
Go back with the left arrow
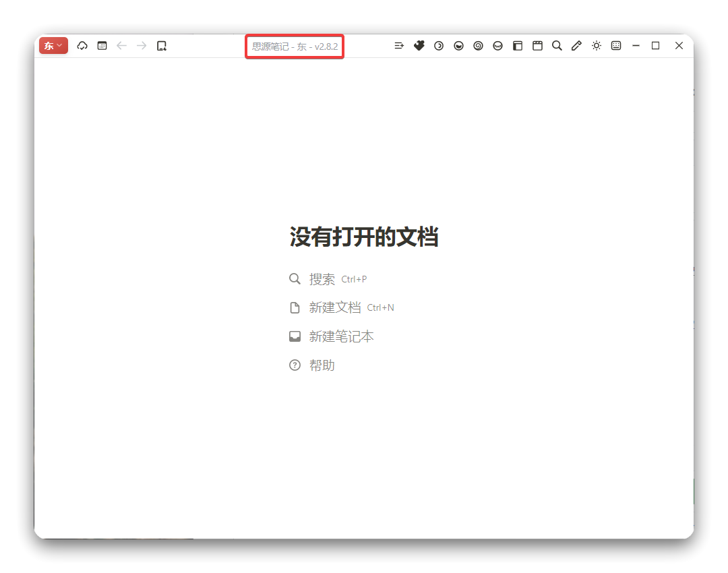[121, 46]
